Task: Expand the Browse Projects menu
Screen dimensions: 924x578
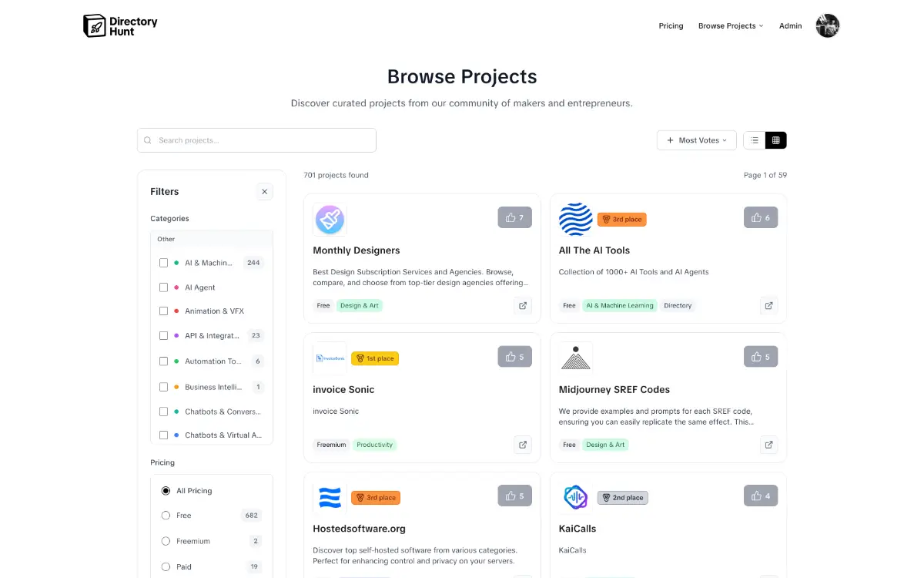Action: coord(730,26)
